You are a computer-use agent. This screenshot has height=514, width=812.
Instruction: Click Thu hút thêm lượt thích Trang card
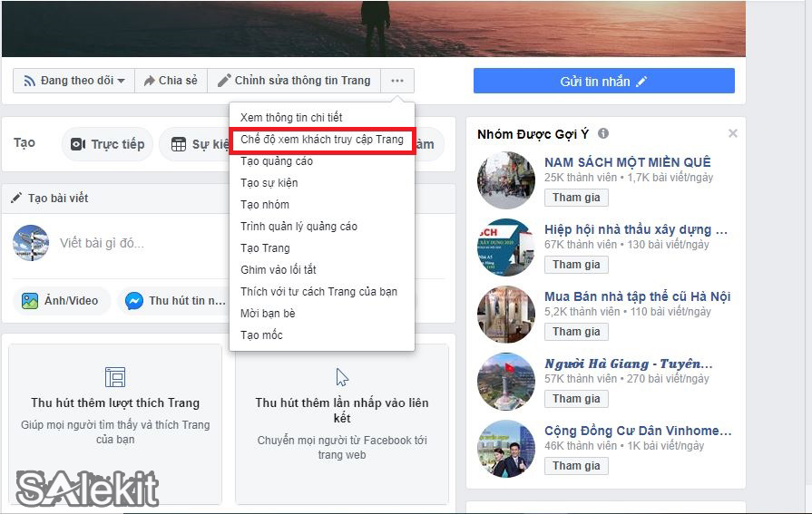click(x=115, y=424)
